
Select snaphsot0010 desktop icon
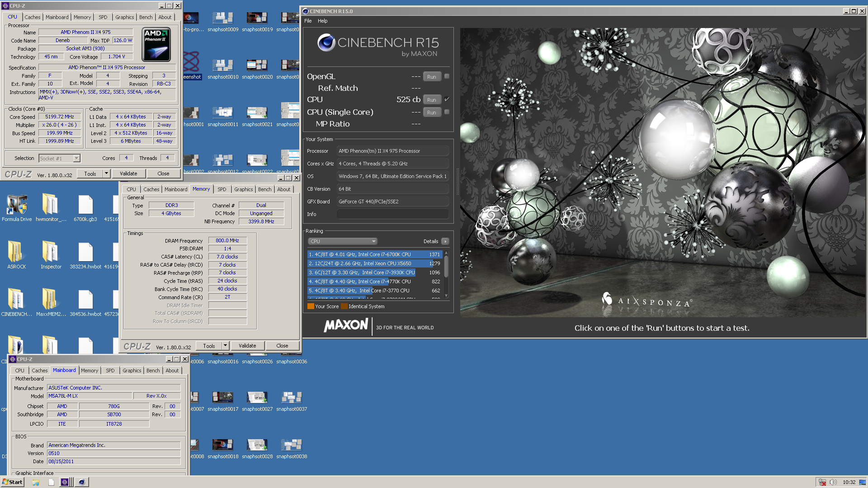point(223,70)
